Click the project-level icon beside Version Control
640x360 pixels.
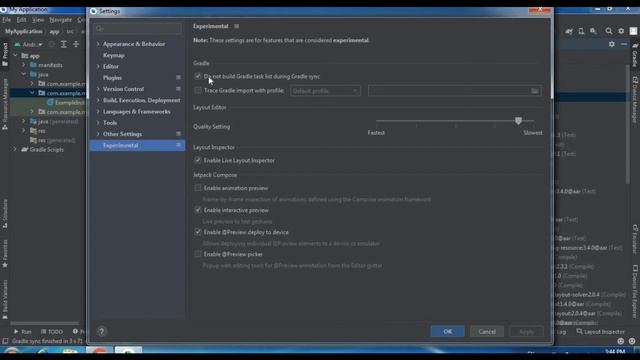click(x=178, y=89)
